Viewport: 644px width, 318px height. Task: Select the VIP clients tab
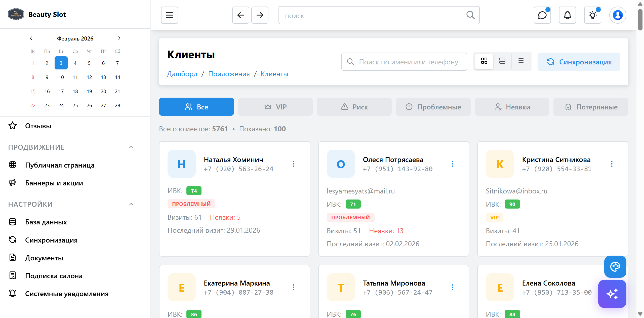click(275, 107)
